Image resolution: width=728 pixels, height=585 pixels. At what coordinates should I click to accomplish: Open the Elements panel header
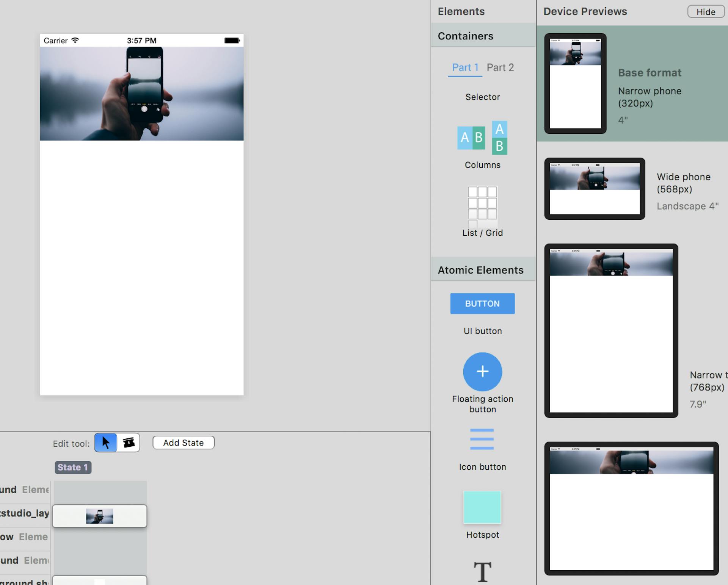pyautogui.click(x=461, y=11)
